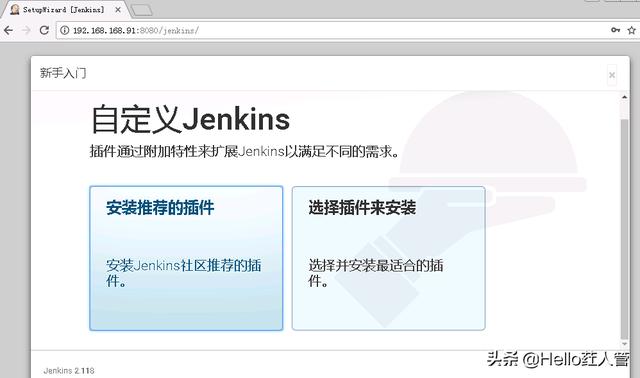
Task: Click the saved password key icon
Action: pos(615,30)
